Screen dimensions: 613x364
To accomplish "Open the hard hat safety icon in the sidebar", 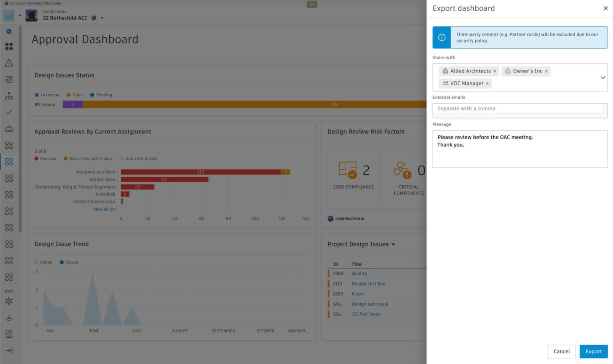I will [9, 128].
